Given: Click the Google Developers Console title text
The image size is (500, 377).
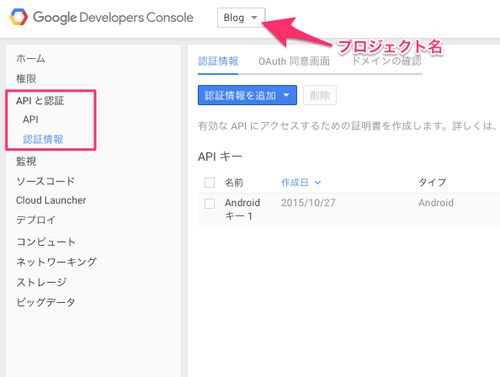Looking at the screenshot, I should pos(113,17).
